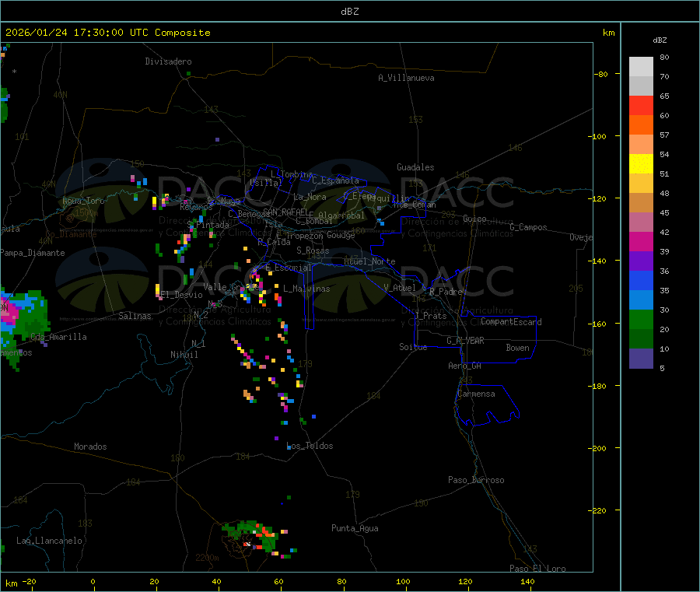
Task: Click the 'R_Padre' map label
Action: (x=446, y=292)
